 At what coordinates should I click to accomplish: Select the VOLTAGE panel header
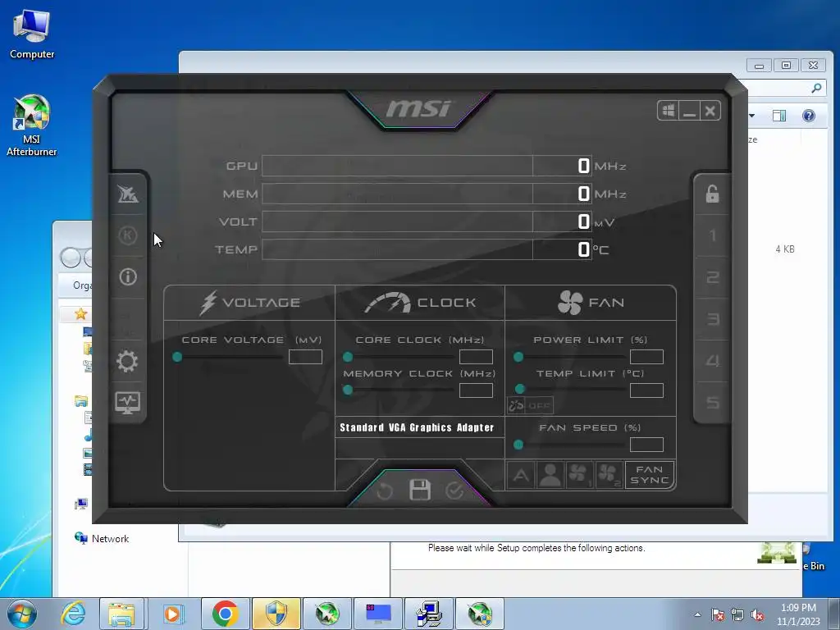pos(249,303)
